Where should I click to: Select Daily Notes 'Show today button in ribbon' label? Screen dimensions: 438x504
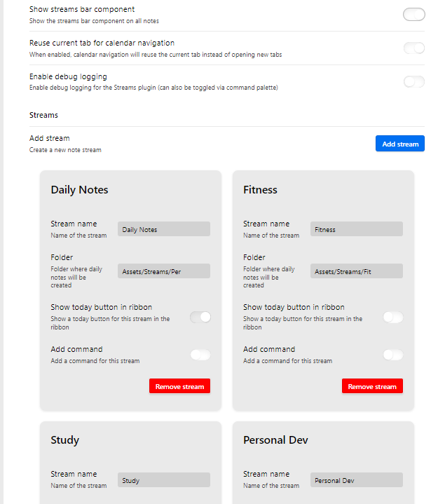[101, 307]
